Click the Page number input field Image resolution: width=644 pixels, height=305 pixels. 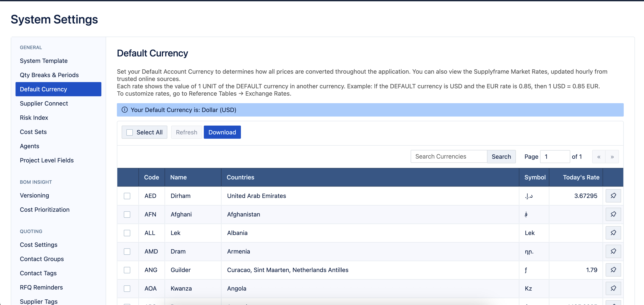coord(555,157)
